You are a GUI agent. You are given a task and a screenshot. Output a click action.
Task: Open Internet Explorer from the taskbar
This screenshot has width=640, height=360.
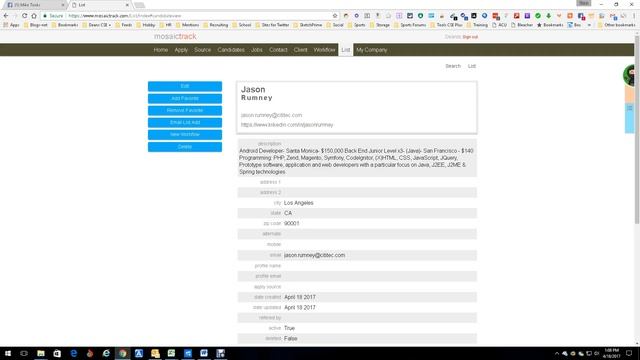(x=106, y=353)
